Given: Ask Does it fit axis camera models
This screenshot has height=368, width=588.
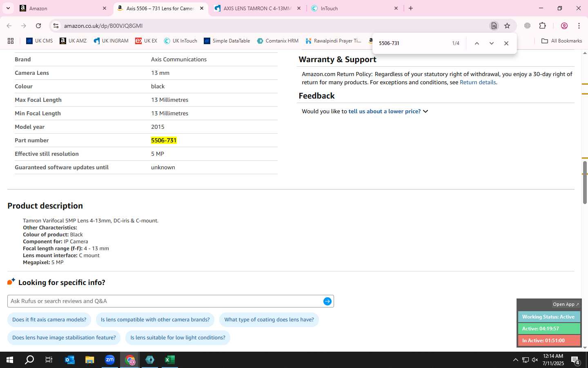Looking at the screenshot, I should tap(49, 320).
